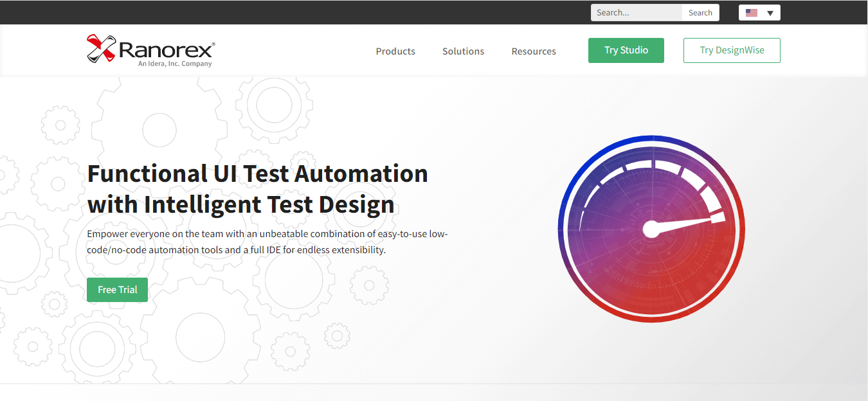Viewport: 868px width, 401px height.
Task: Open the Resources menu
Action: (534, 51)
